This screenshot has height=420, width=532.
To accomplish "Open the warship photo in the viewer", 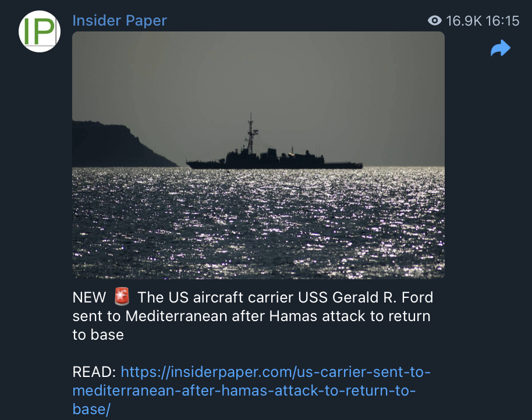I will click(x=258, y=155).
